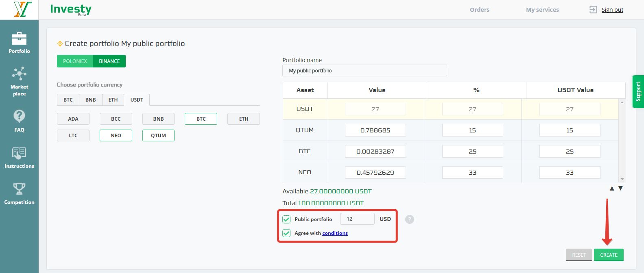Click the USDT row's USDT Value field
The height and width of the screenshot is (273, 644).
click(570, 109)
